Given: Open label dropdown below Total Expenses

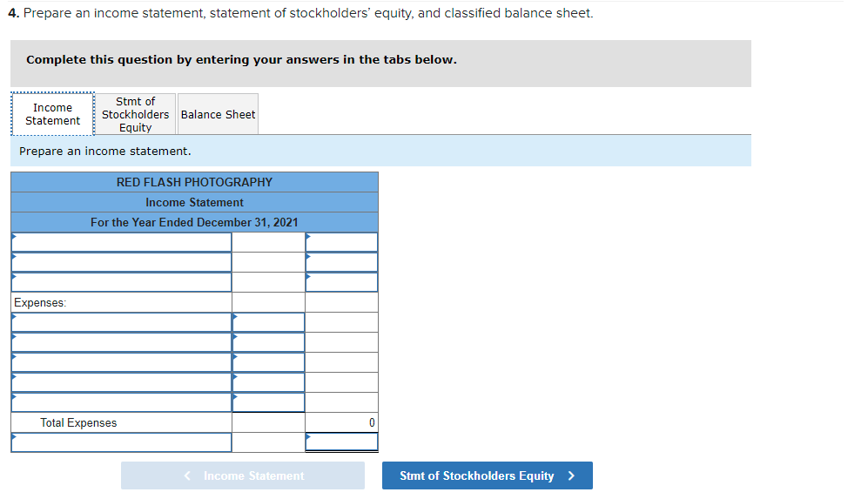Looking at the screenshot, I should 121,442.
